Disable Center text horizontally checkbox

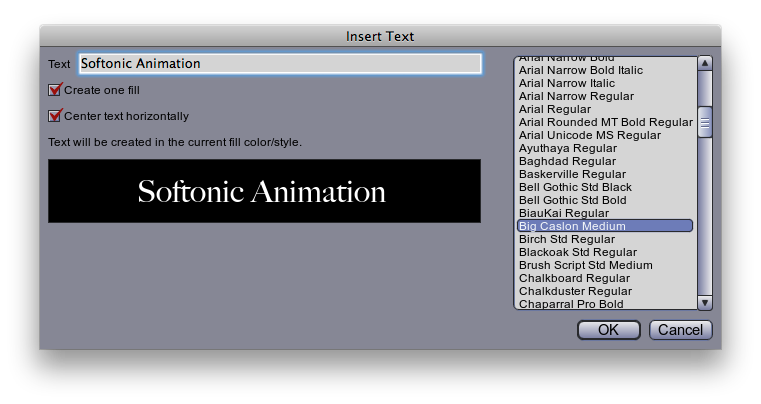click(55, 116)
